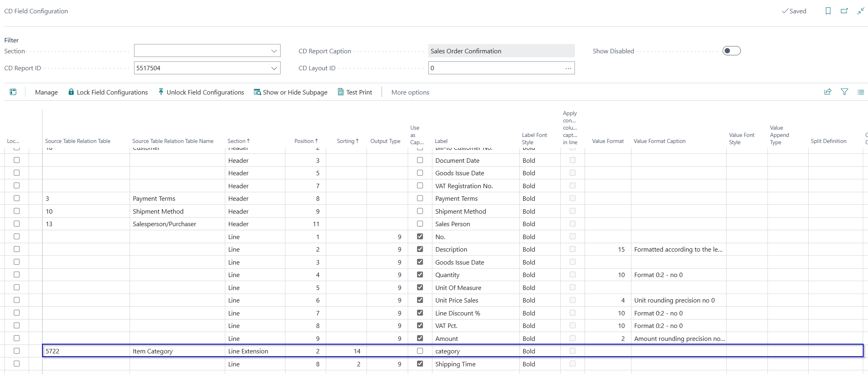Open the Split Definition column header menu
Viewport: 868px width, 374px height.
coord(828,141)
